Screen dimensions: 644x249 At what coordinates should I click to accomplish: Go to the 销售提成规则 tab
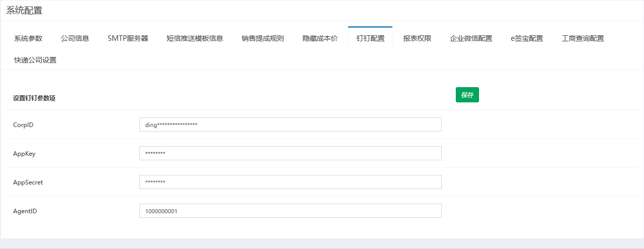pyautogui.click(x=263, y=38)
